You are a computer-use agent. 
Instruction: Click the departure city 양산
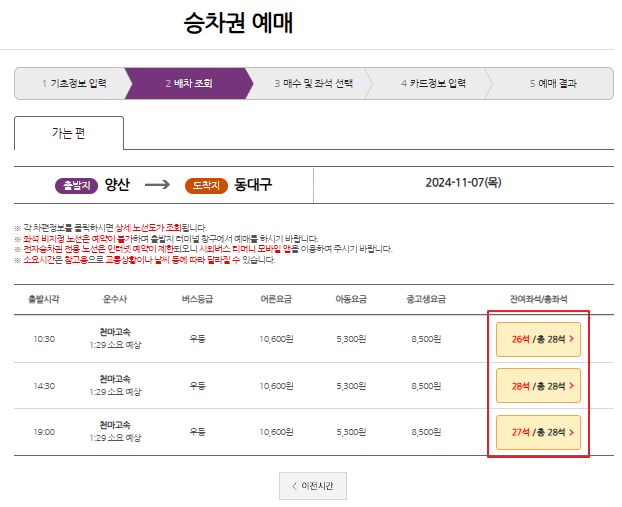(x=117, y=185)
